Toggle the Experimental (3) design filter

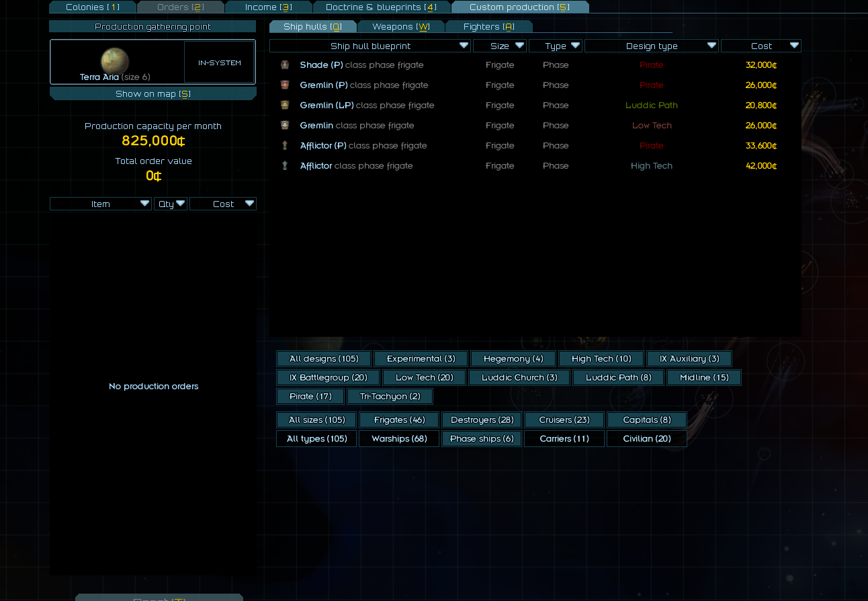coord(421,359)
